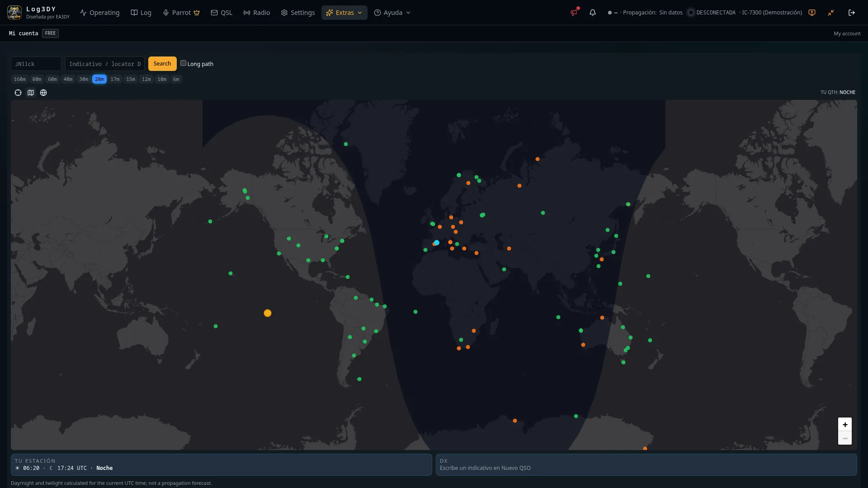Select the 6m band
Screen dimensions: 868x488
coord(176,79)
